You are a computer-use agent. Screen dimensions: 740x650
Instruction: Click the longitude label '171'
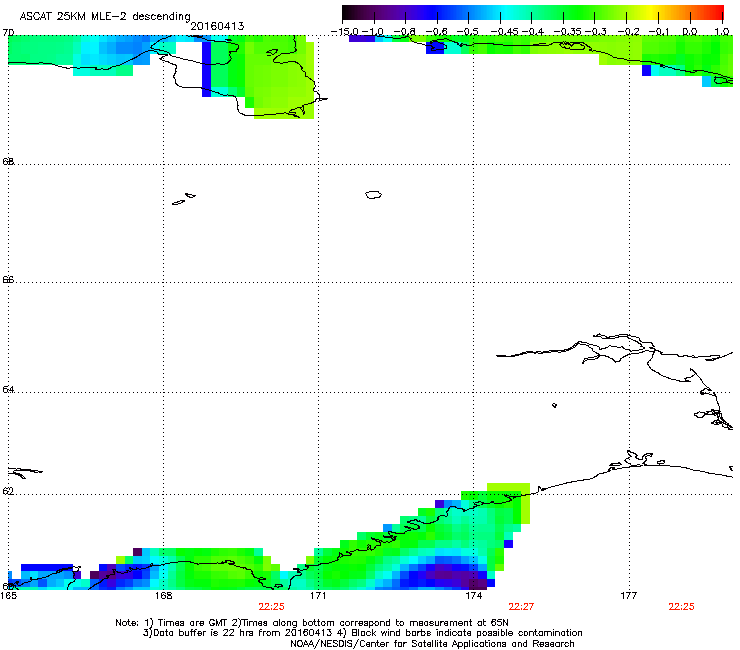pyautogui.click(x=318, y=596)
